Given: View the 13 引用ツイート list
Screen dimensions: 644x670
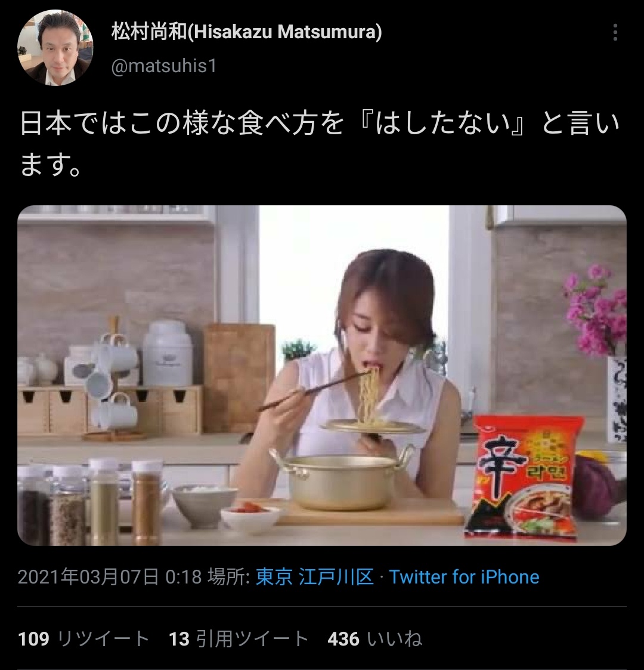Looking at the screenshot, I should tap(239, 639).
